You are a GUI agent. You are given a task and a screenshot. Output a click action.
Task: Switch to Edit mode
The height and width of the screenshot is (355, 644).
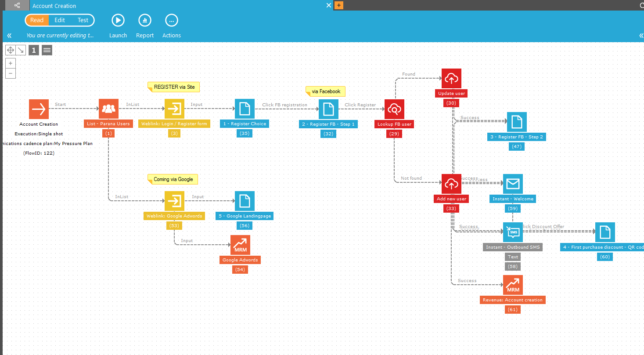tap(60, 20)
